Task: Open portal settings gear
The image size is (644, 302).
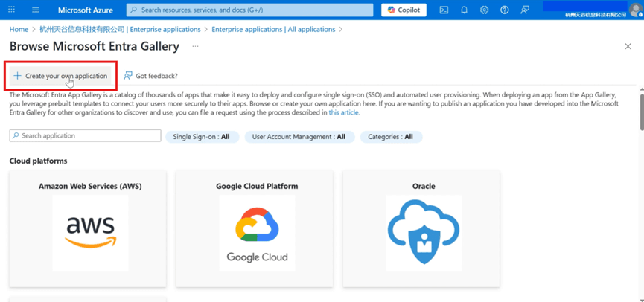Action: (484, 10)
